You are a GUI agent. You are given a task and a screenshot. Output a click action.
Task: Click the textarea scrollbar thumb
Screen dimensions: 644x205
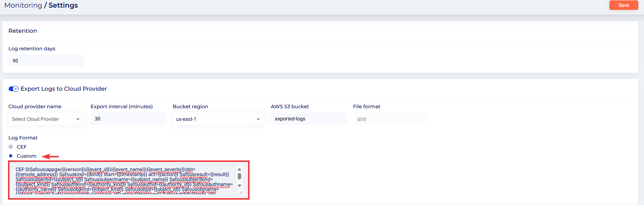239,176
